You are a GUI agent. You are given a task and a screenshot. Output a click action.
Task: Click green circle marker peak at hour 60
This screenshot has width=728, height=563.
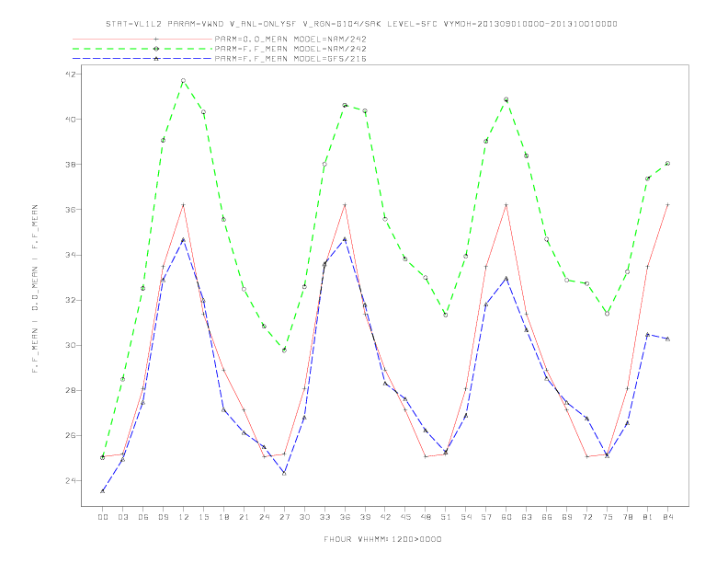coord(506,99)
